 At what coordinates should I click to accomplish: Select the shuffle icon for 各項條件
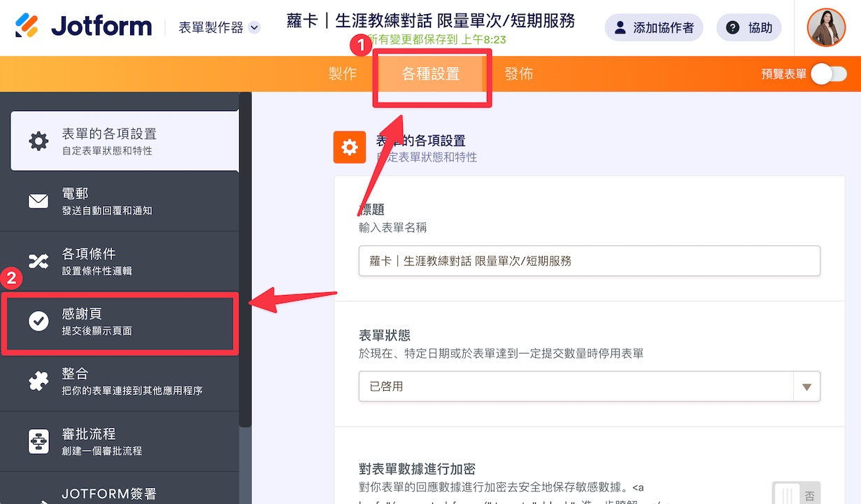tap(38, 261)
